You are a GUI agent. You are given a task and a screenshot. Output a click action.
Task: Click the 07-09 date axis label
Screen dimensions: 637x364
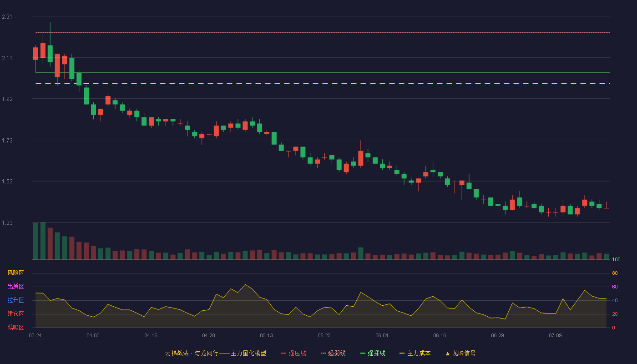555,335
